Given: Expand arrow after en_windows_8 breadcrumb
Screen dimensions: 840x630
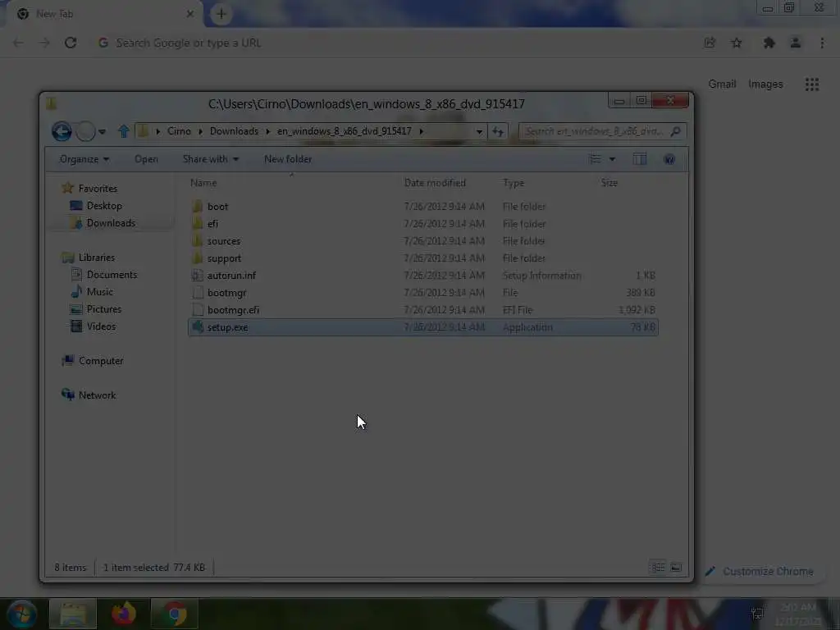Looking at the screenshot, I should point(422,132).
